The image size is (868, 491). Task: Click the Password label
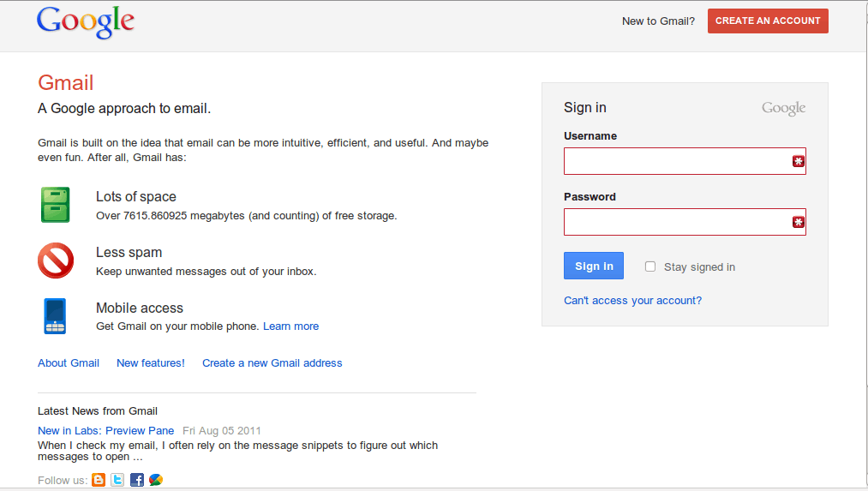[x=590, y=196]
